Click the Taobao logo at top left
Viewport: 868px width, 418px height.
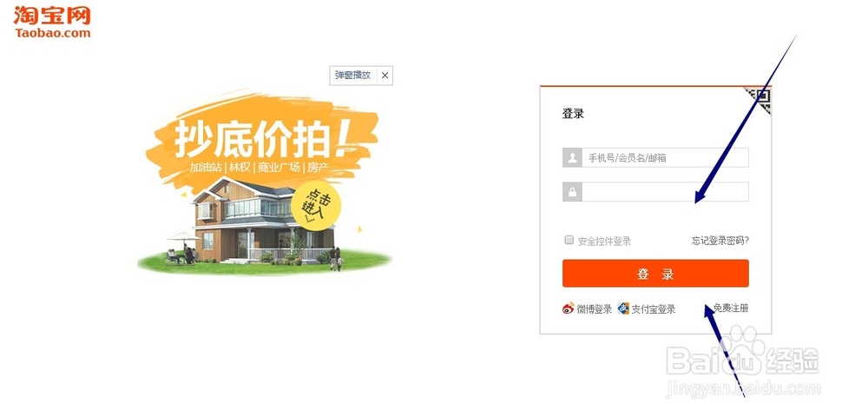52,23
